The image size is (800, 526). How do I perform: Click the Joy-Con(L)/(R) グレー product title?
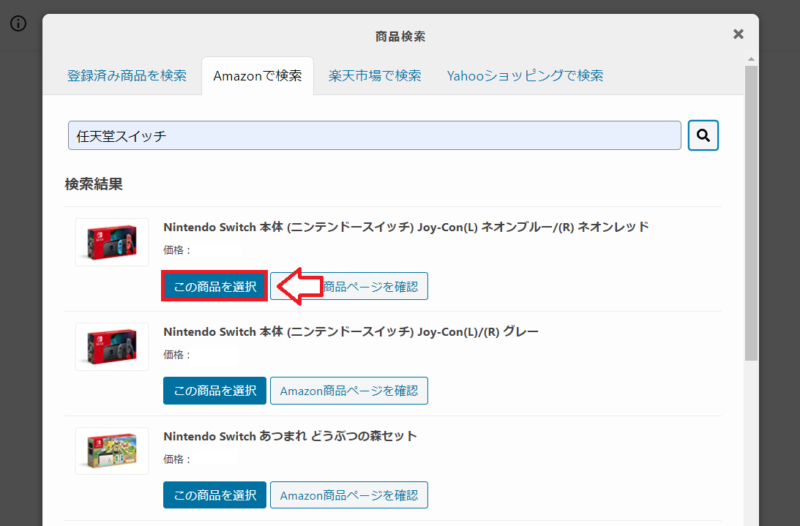coord(351,332)
